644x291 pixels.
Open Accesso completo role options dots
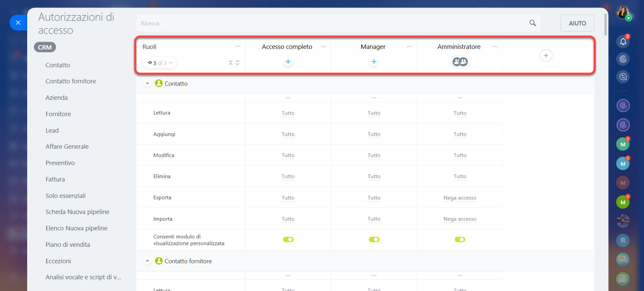coord(323,46)
